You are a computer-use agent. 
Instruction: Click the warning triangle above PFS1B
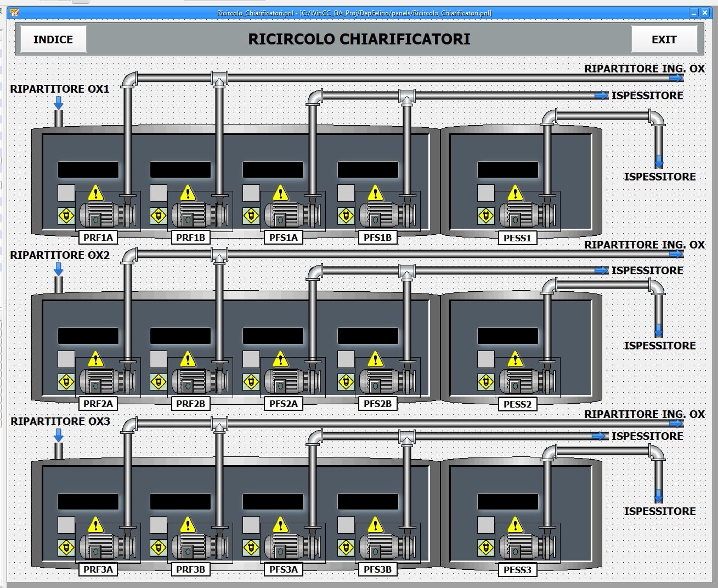(375, 193)
